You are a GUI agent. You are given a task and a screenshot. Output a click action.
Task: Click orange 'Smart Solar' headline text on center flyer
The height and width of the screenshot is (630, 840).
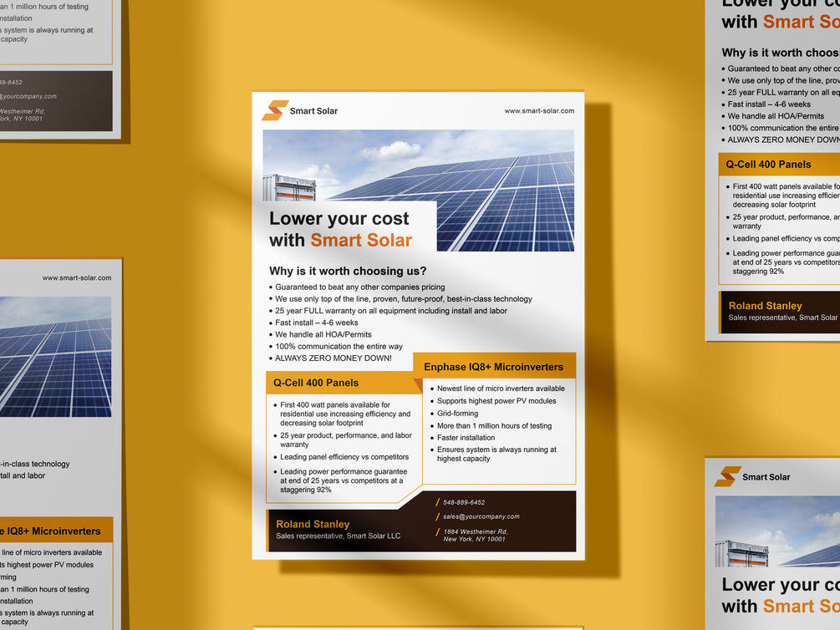(x=361, y=240)
